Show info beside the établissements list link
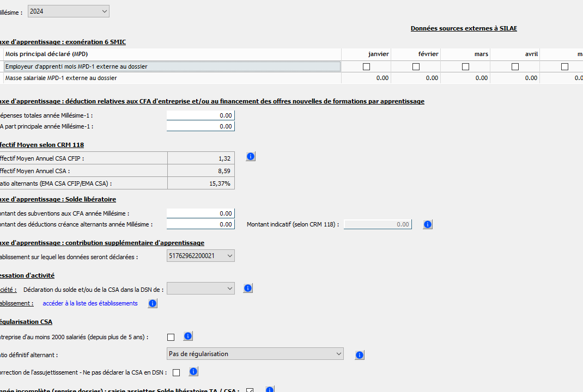The image size is (583, 392). (x=153, y=304)
